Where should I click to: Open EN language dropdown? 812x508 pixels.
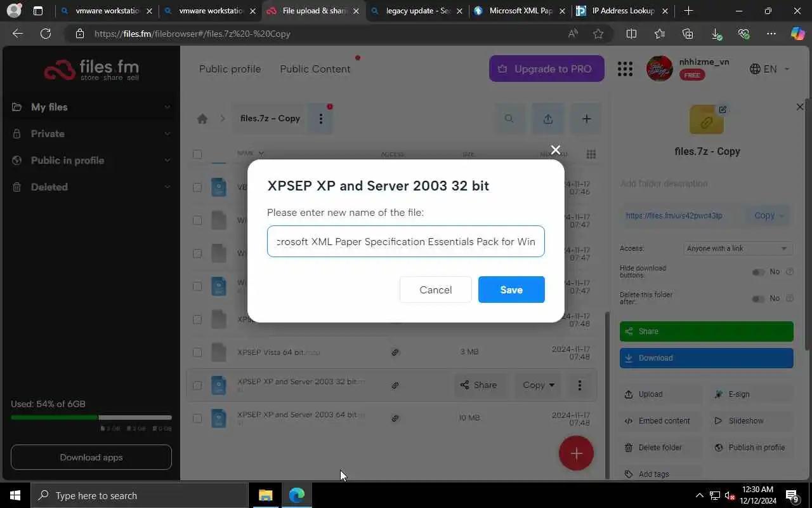point(769,69)
